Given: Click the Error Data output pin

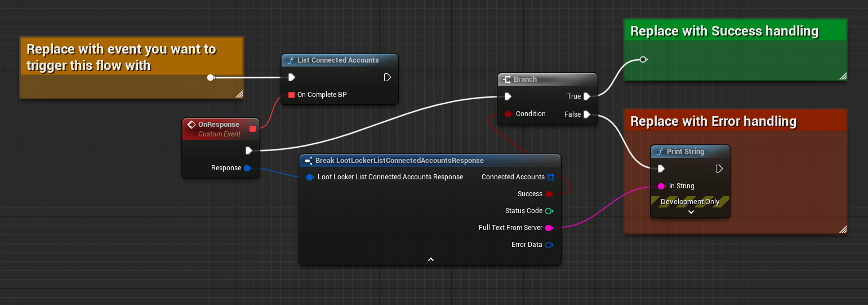Looking at the screenshot, I should tap(549, 245).
